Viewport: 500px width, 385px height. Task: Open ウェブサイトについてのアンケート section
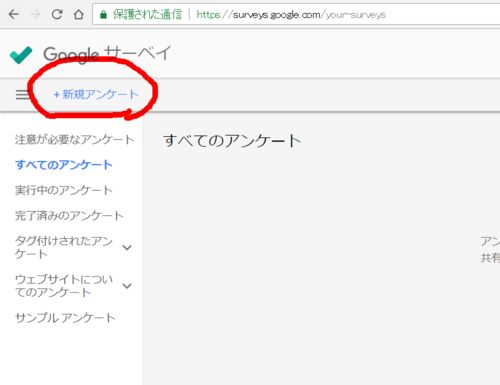64,286
